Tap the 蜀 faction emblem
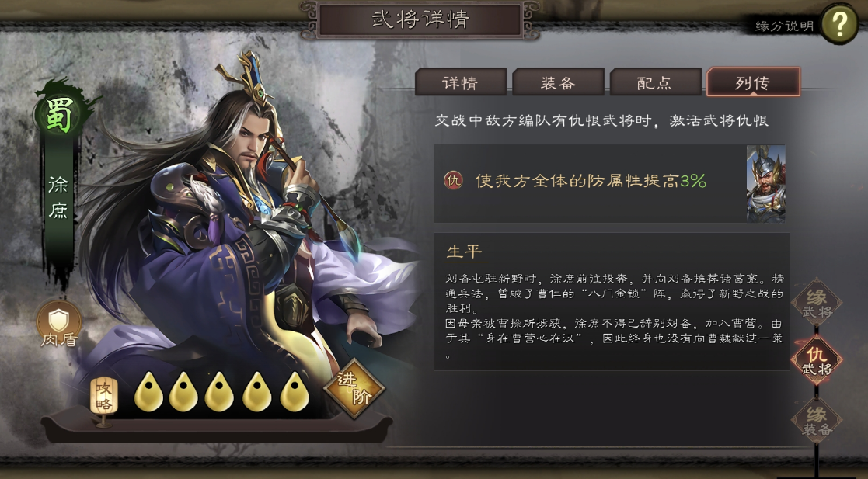 (x=59, y=115)
